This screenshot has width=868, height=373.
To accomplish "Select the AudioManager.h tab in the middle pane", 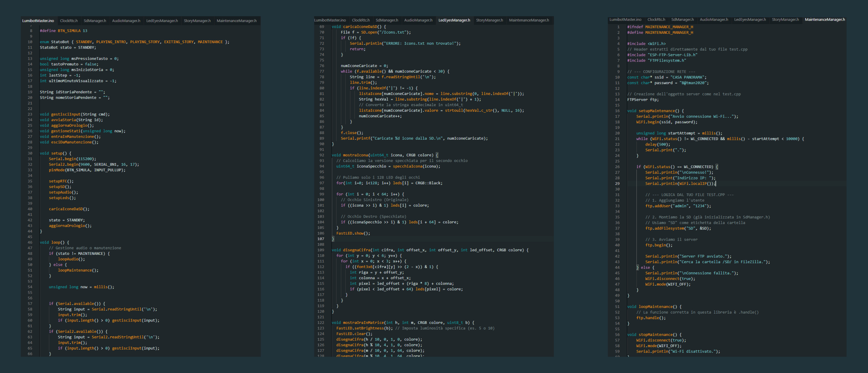I will (x=418, y=20).
